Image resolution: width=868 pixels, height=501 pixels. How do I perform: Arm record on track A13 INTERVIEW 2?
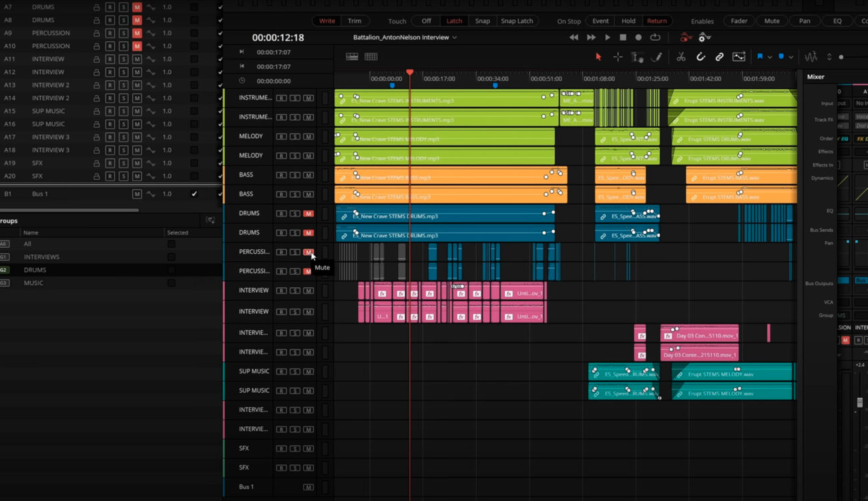(x=110, y=85)
